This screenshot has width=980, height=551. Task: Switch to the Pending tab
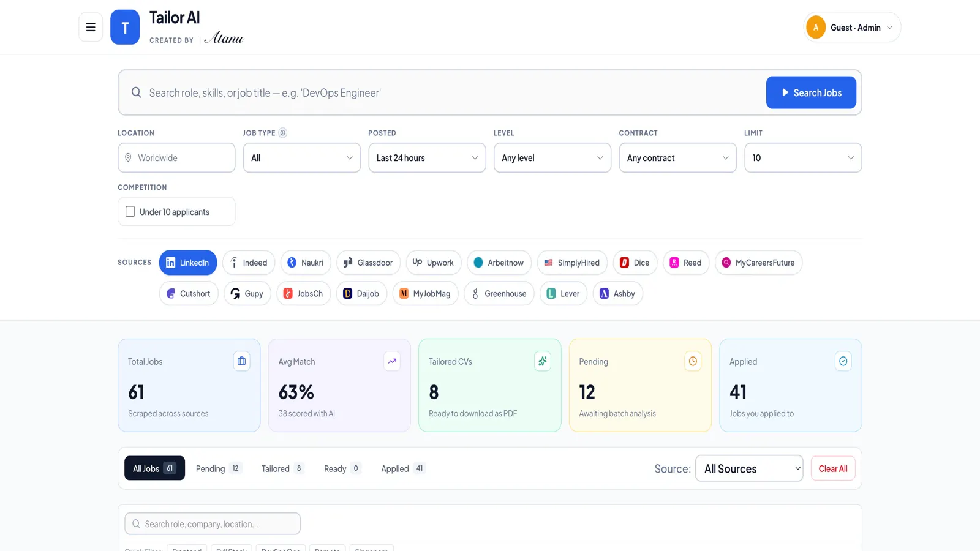[219, 468]
